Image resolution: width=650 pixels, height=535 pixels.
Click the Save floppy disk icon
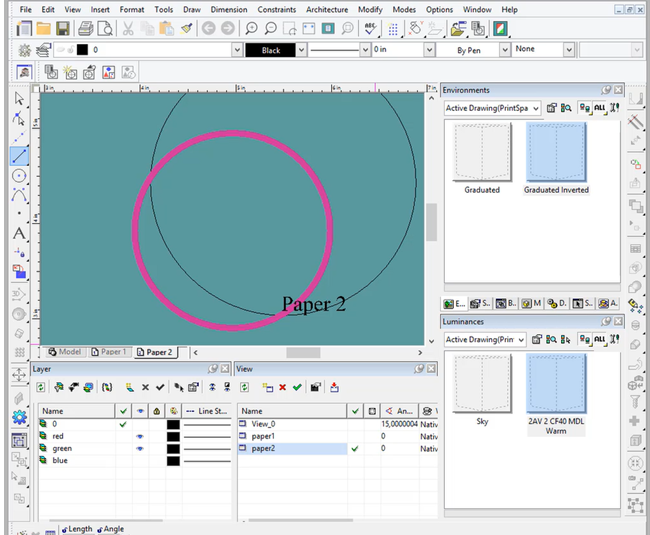(63, 29)
